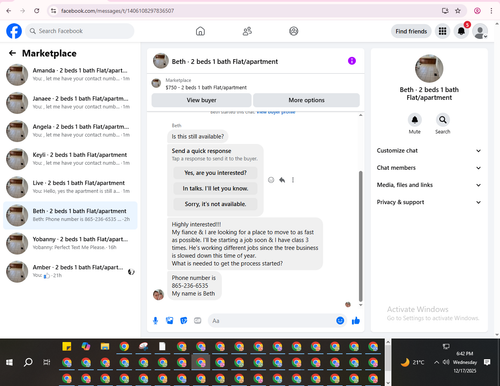
Task: Open the GIF picker icon
Action: coord(198,321)
